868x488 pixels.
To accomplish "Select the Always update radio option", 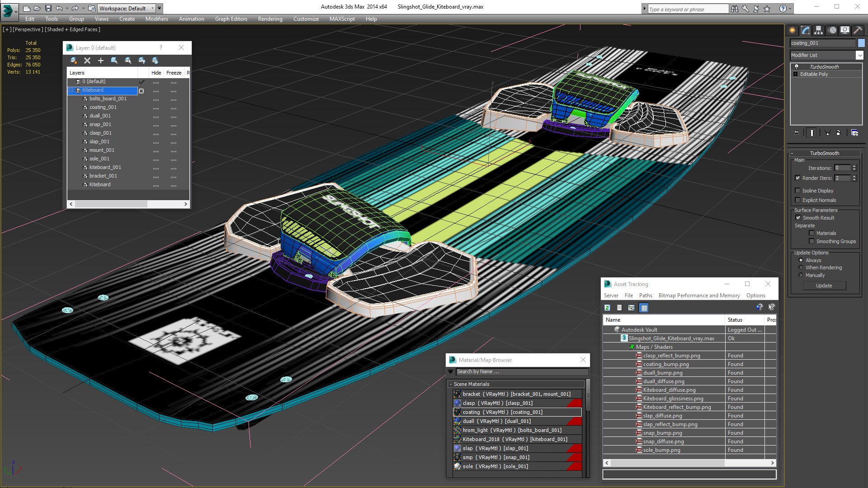I will point(801,260).
